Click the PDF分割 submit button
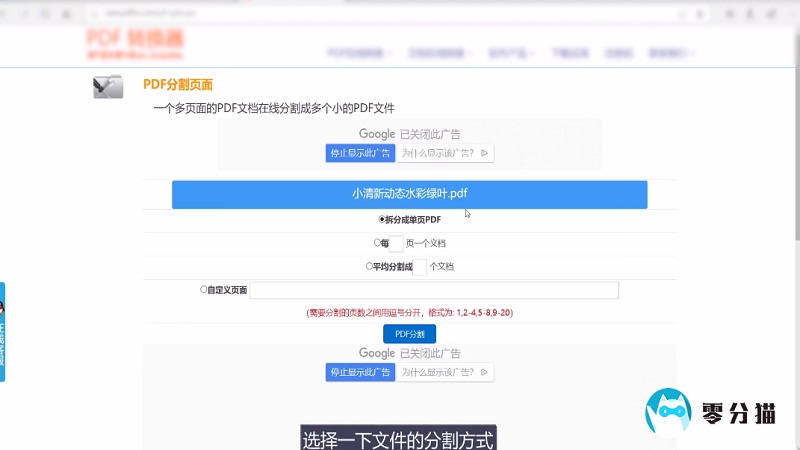 tap(409, 334)
